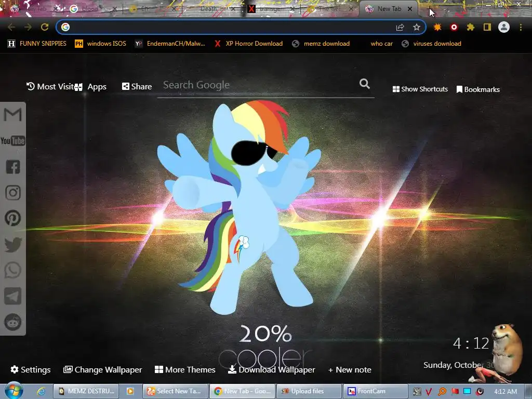Launch Internet Explorer from taskbar
Screen dimensions: 532x399
point(41,391)
